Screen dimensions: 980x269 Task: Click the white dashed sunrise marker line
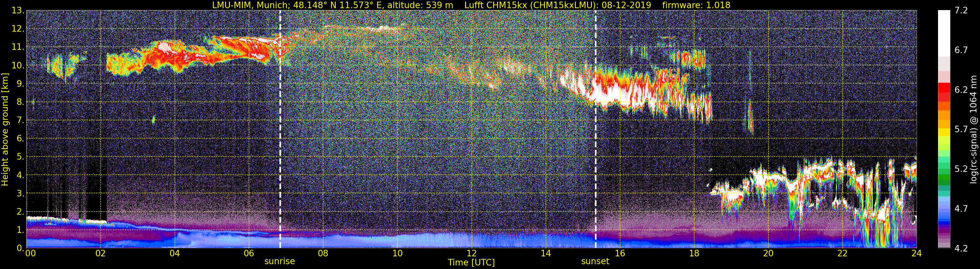pyautogui.click(x=280, y=129)
